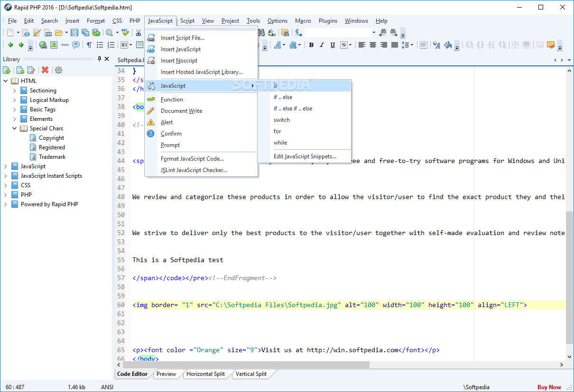Image resolution: width=574 pixels, height=392 pixels.
Task: Select Insert Script File... menu entry
Action: tap(201, 38)
